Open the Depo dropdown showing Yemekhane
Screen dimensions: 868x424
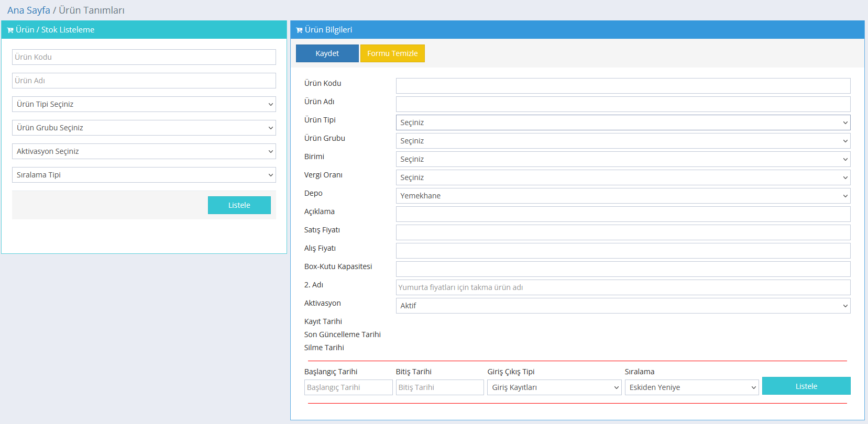coord(622,196)
